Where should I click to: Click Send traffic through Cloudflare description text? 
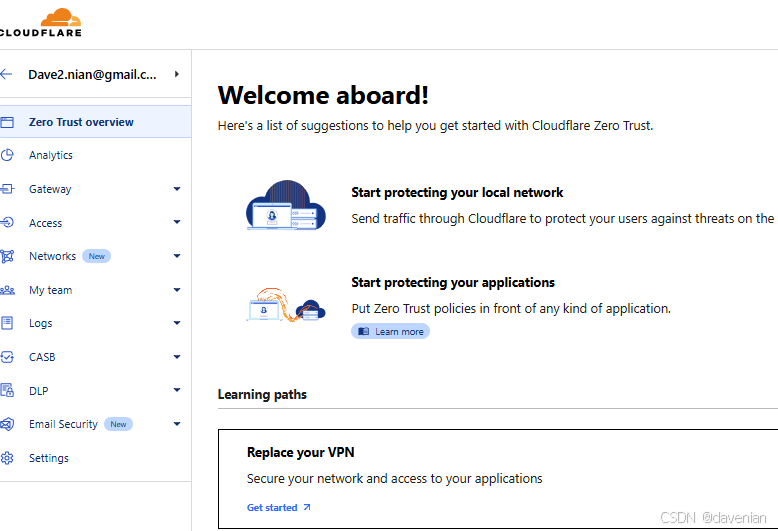coord(563,219)
